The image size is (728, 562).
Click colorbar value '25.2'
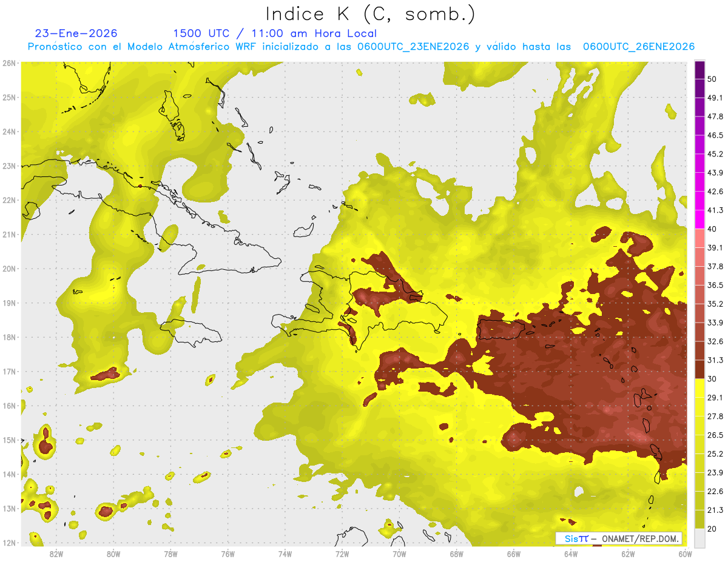click(715, 453)
